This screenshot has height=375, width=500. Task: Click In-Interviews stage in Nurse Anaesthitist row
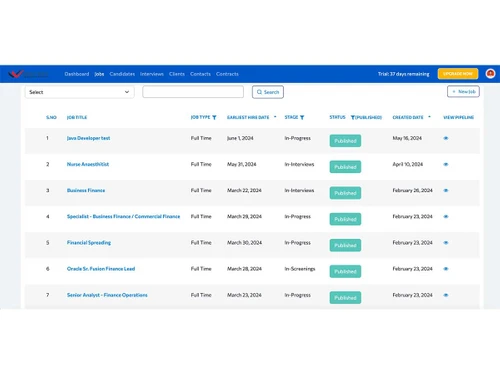tap(299, 164)
